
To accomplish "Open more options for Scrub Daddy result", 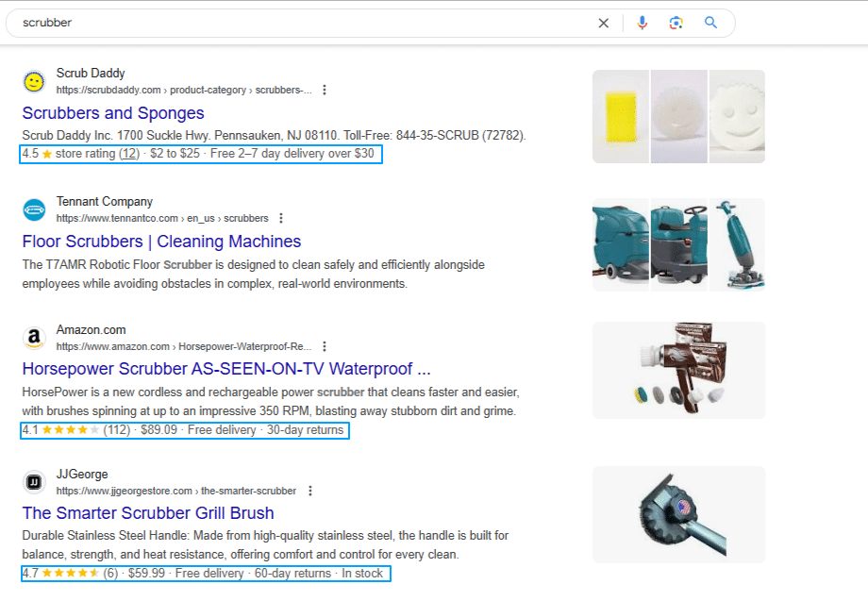I will (325, 91).
